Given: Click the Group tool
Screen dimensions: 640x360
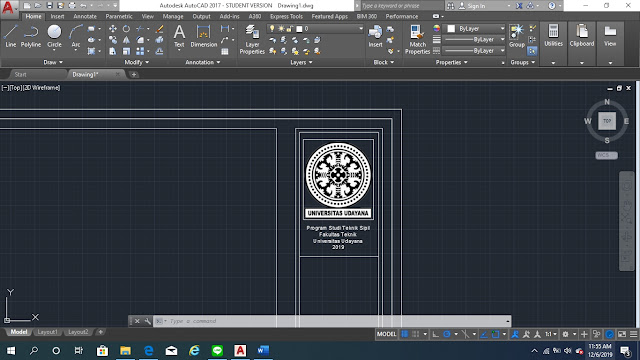Looking at the screenshot, I should tap(517, 36).
